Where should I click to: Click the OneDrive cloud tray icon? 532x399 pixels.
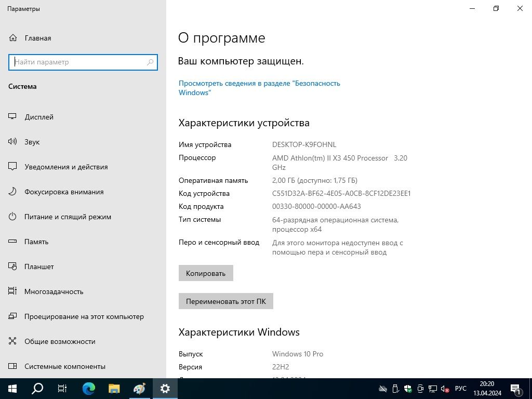(383, 389)
